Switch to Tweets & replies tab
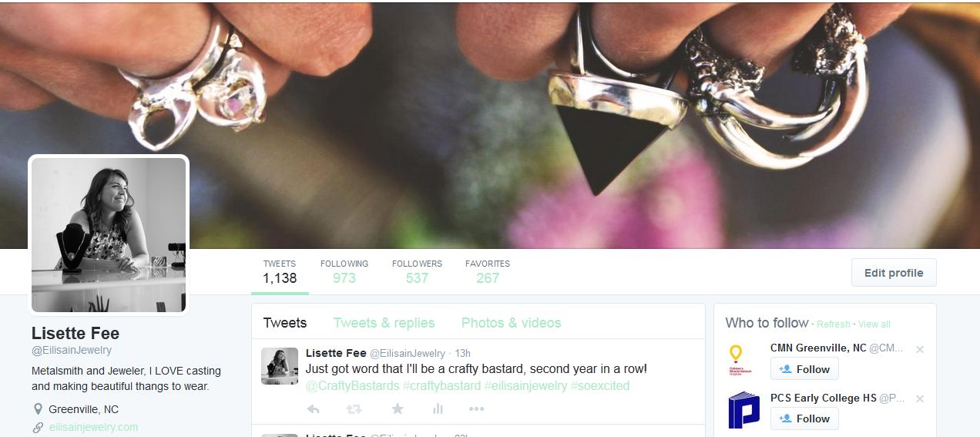Viewport: 980px width, 437px height. (384, 323)
